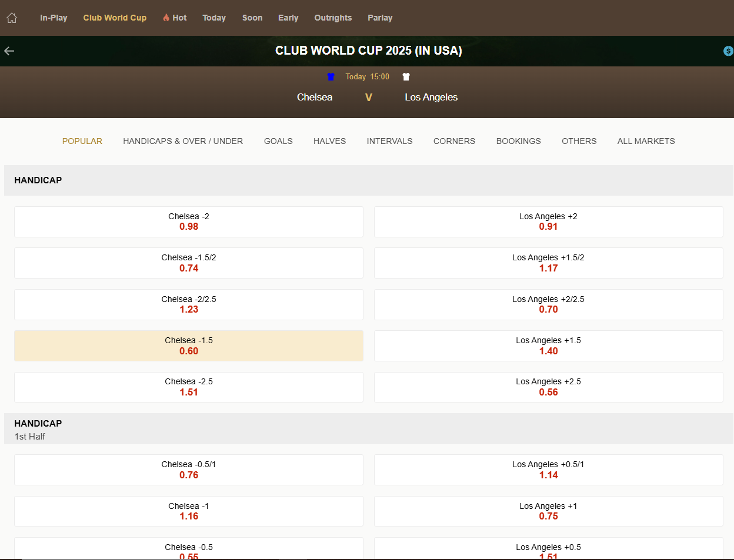Click highlighted Chelsea -1.5 odds 0.60
Screen dimensions: 734x560
[189, 346]
